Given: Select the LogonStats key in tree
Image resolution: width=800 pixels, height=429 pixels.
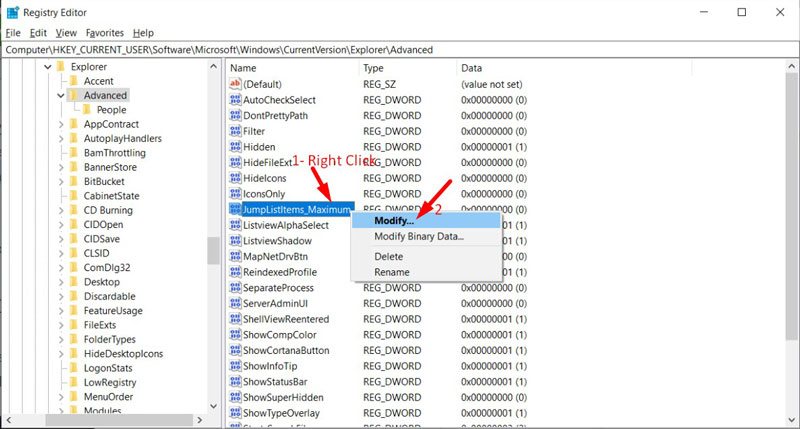Looking at the screenshot, I should tap(108, 368).
